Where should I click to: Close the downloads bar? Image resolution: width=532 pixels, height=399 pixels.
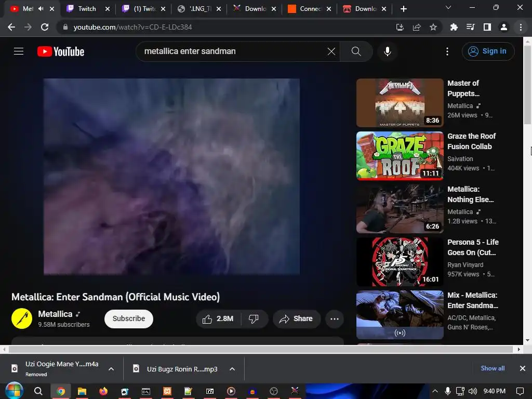523,368
